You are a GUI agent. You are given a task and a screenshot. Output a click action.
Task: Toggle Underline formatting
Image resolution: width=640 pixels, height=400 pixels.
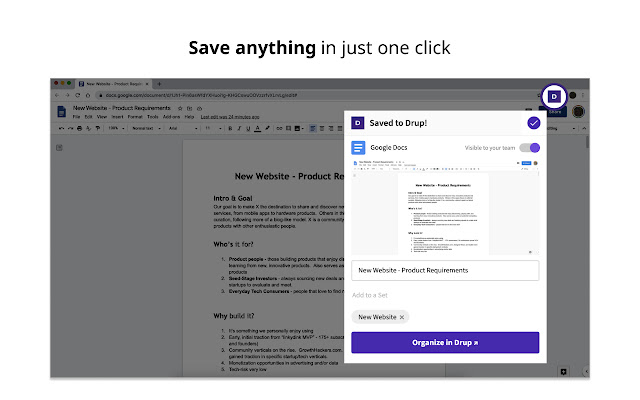(248, 128)
